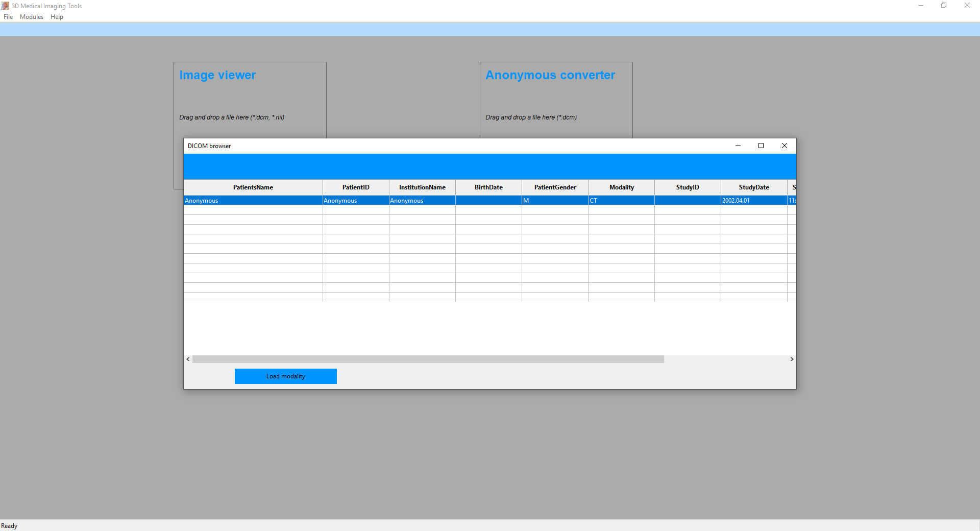980x531 pixels.
Task: Click the scroll right arrow in table
Action: (792, 359)
